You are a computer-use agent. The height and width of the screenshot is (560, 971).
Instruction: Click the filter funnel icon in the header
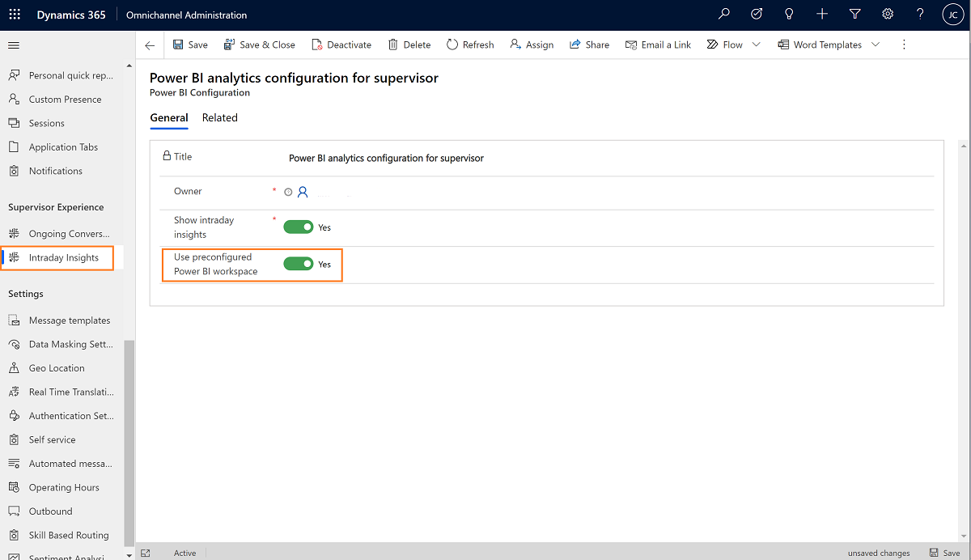coord(854,14)
